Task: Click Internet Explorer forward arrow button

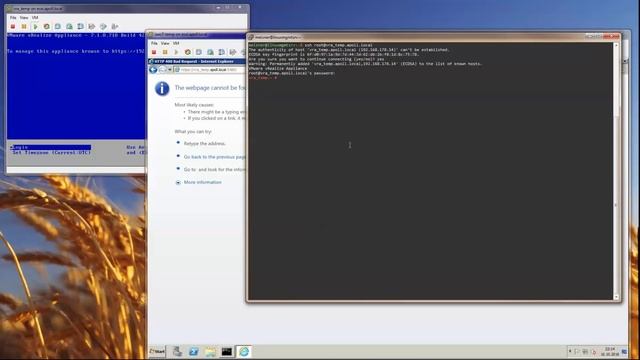Action: (x=162, y=70)
